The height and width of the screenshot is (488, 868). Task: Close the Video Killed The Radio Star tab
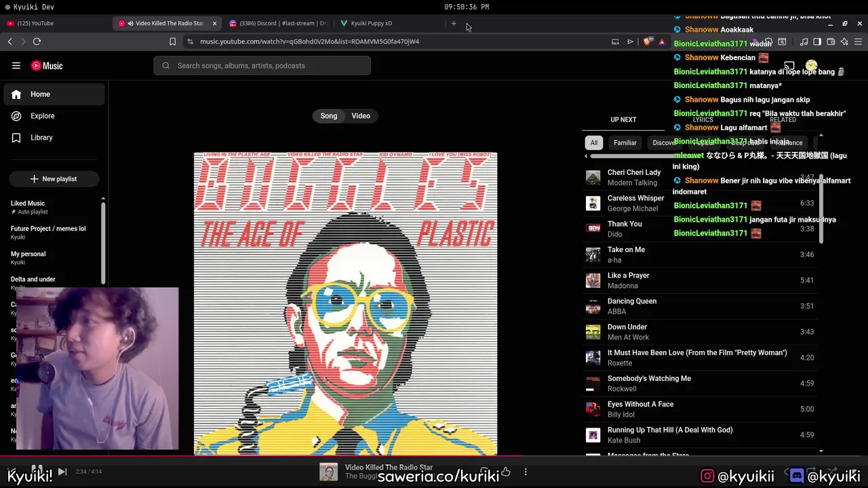[x=214, y=23]
